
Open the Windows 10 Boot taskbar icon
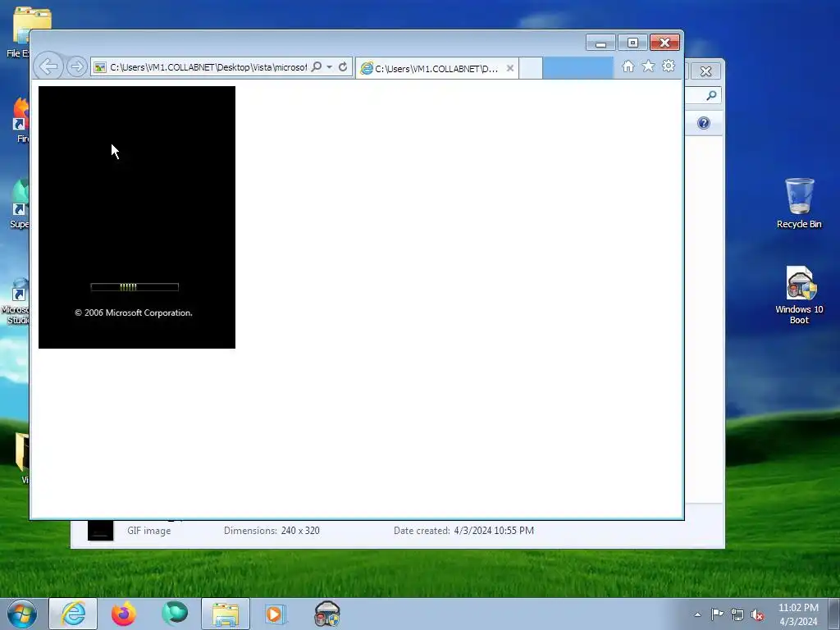click(326, 614)
